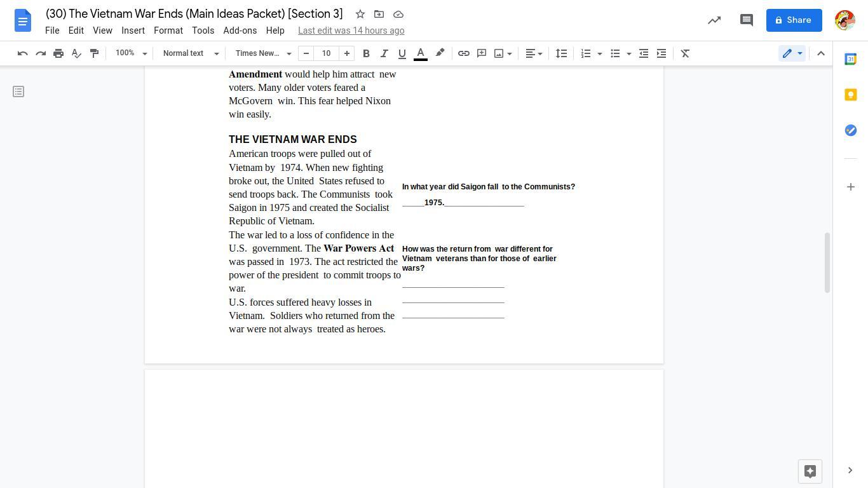Show document outline

point(18,92)
